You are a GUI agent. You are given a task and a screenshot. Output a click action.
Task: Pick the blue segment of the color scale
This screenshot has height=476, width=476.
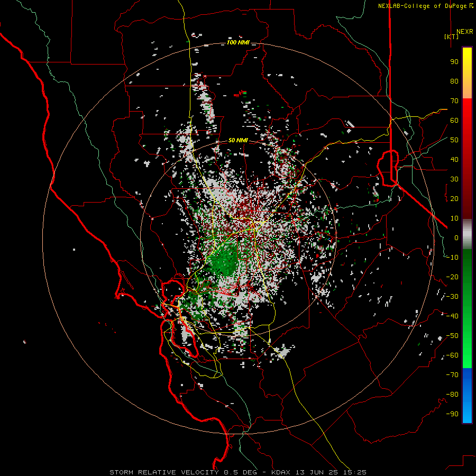467,396
